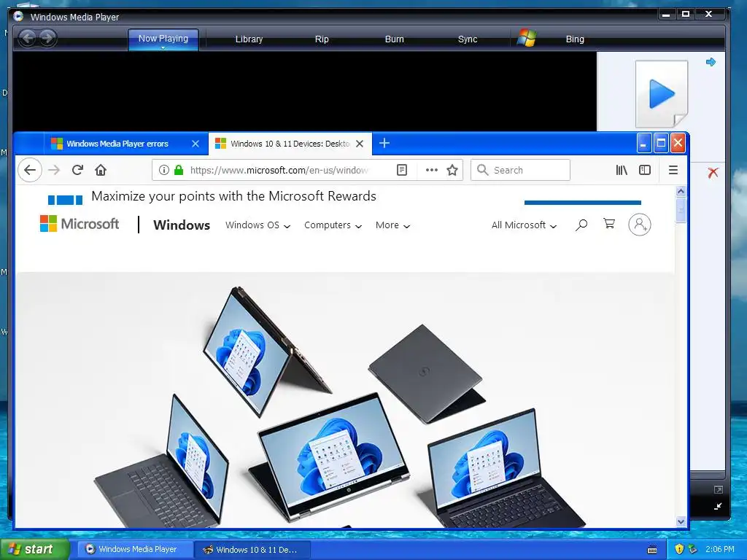This screenshot has width=747, height=560.
Task: Go back one page in Firefox
Action: [x=29, y=170]
